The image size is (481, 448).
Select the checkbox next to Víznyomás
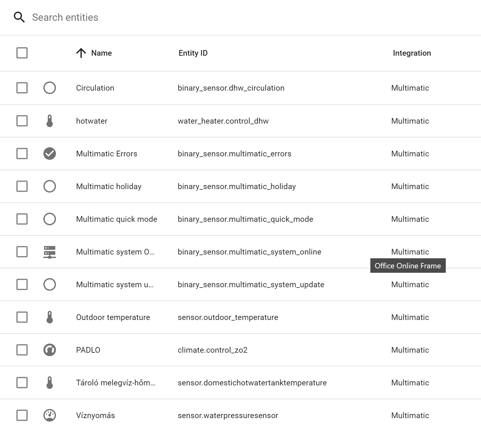tap(22, 415)
